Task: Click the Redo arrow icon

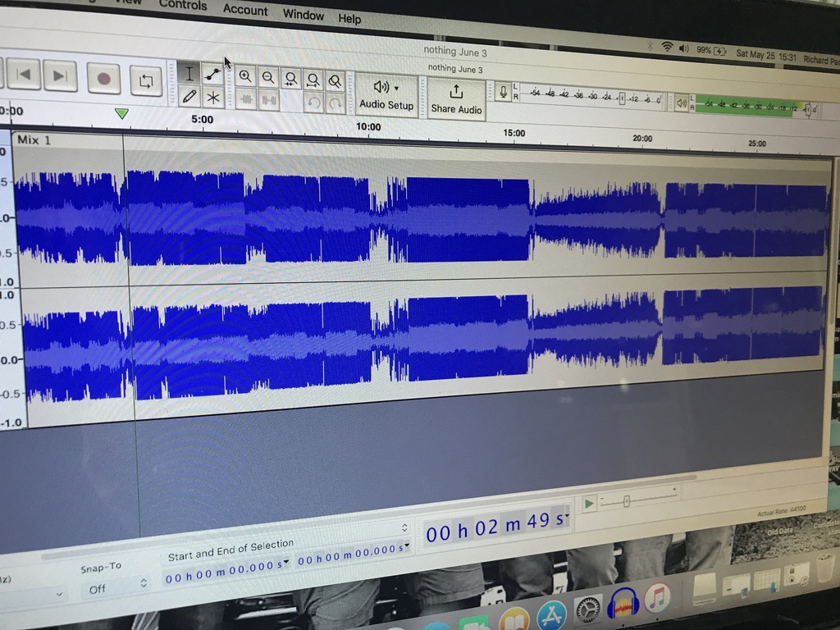Action: pyautogui.click(x=336, y=104)
